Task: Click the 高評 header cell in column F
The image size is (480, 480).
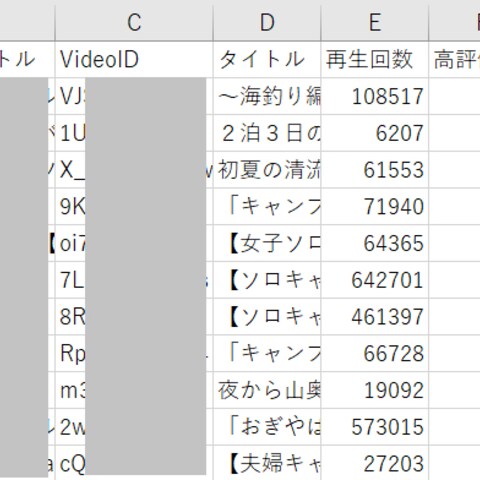Action: (x=455, y=60)
